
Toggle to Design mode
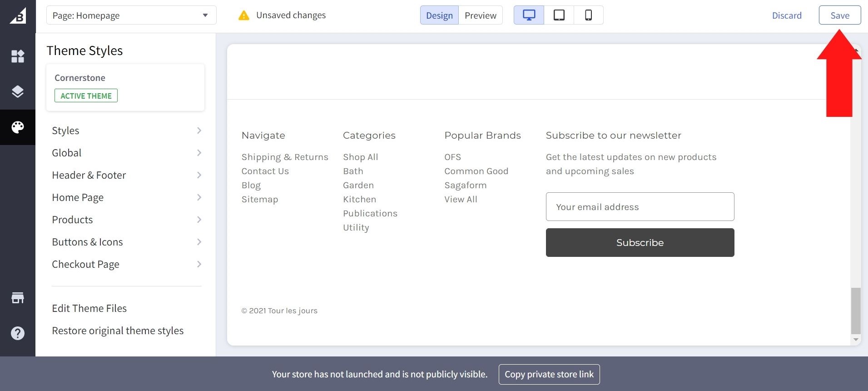click(439, 15)
